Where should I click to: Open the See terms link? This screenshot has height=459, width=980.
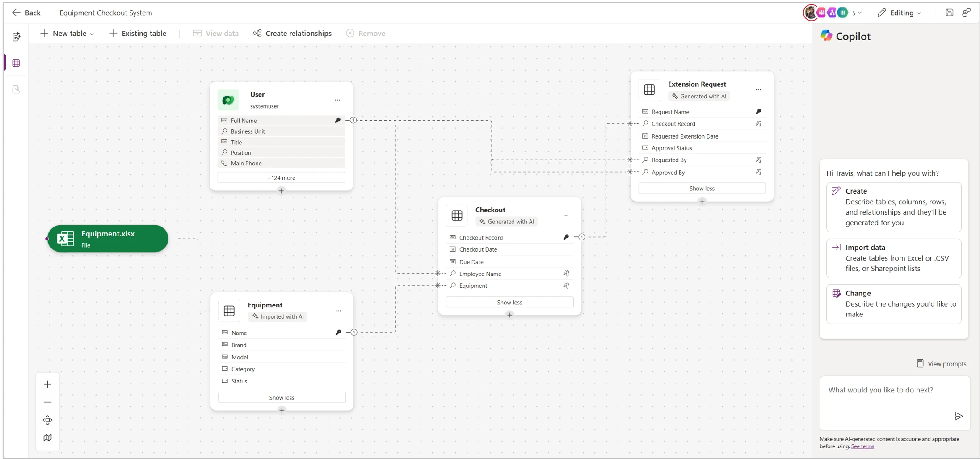[862, 446]
